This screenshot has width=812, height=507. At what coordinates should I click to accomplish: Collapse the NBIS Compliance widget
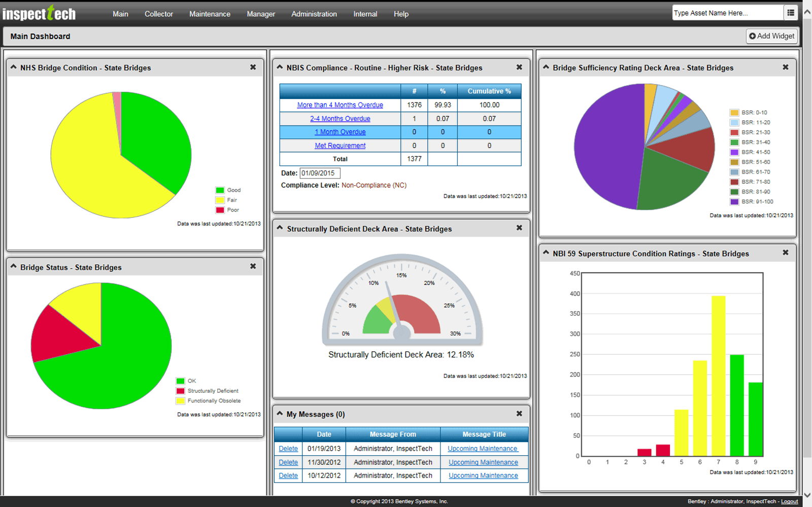tap(280, 66)
